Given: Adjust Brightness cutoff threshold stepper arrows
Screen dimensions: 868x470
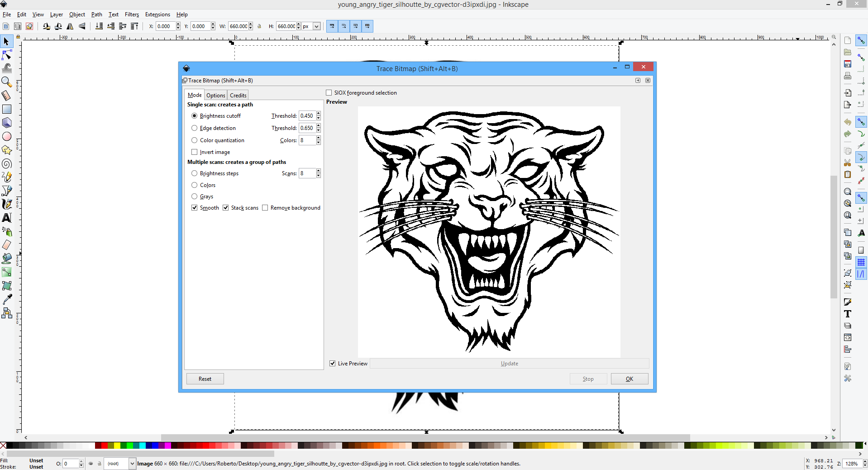Looking at the screenshot, I should [x=319, y=116].
